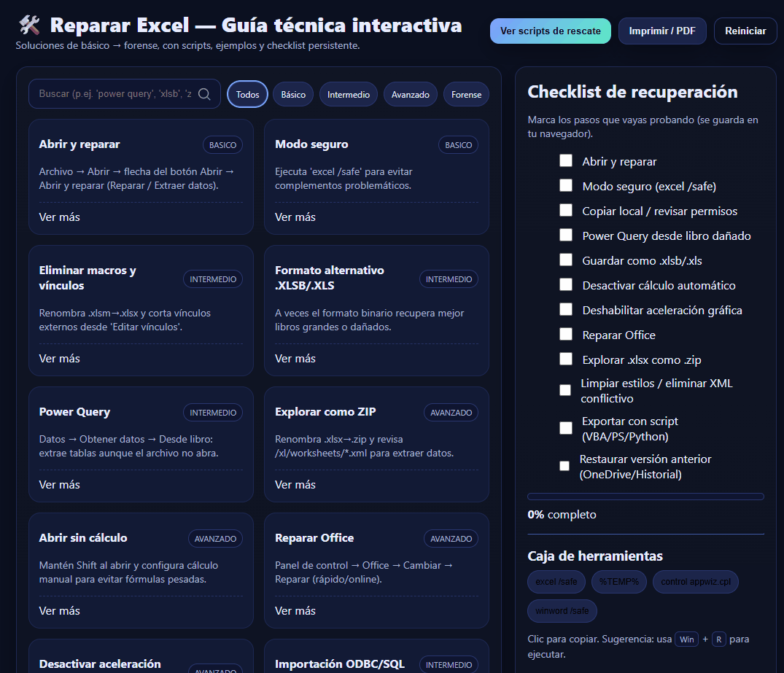
Task: Open 'Ver más' in Formato alternativo card
Action: pos(295,359)
